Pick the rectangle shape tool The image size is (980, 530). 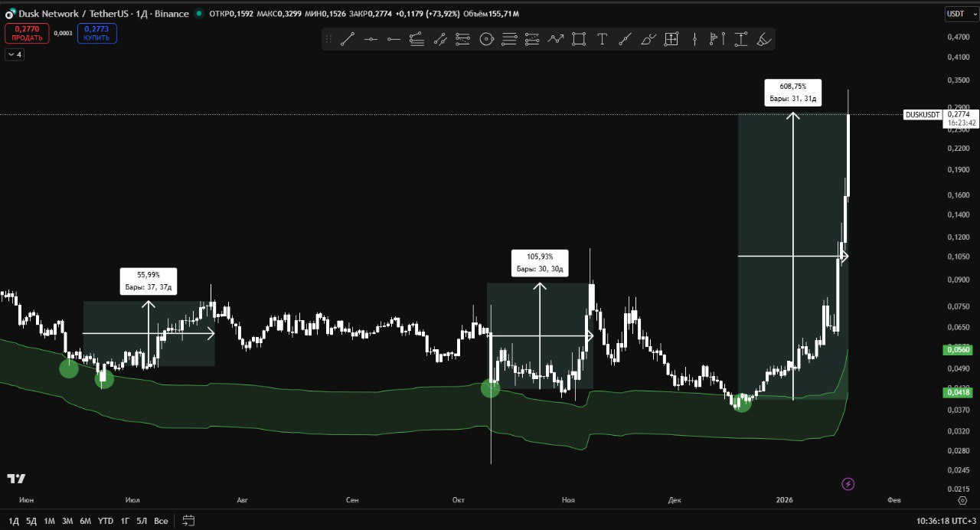pos(579,40)
